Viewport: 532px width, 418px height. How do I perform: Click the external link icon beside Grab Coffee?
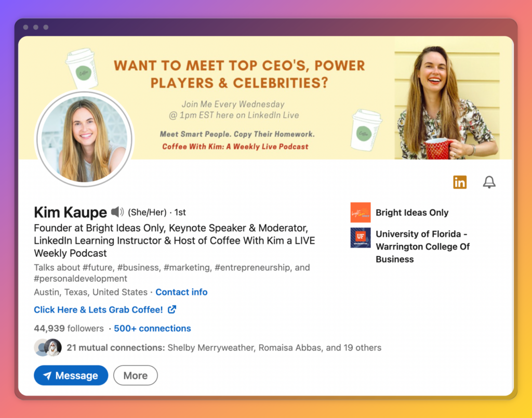coord(172,309)
